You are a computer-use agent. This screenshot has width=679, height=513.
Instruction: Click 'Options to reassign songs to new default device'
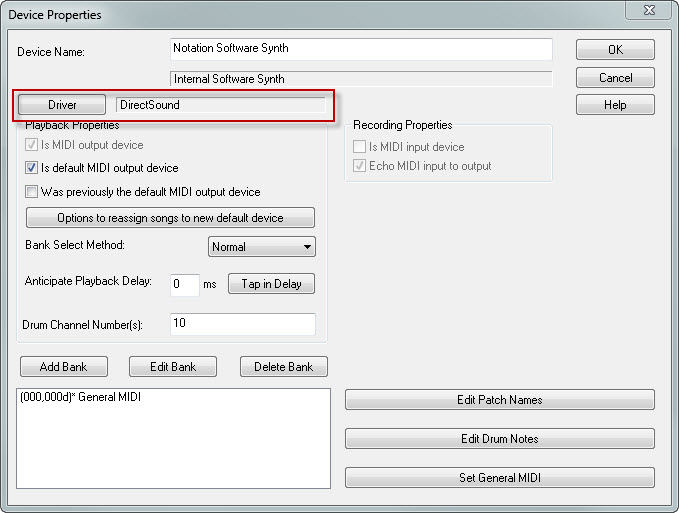(x=170, y=218)
